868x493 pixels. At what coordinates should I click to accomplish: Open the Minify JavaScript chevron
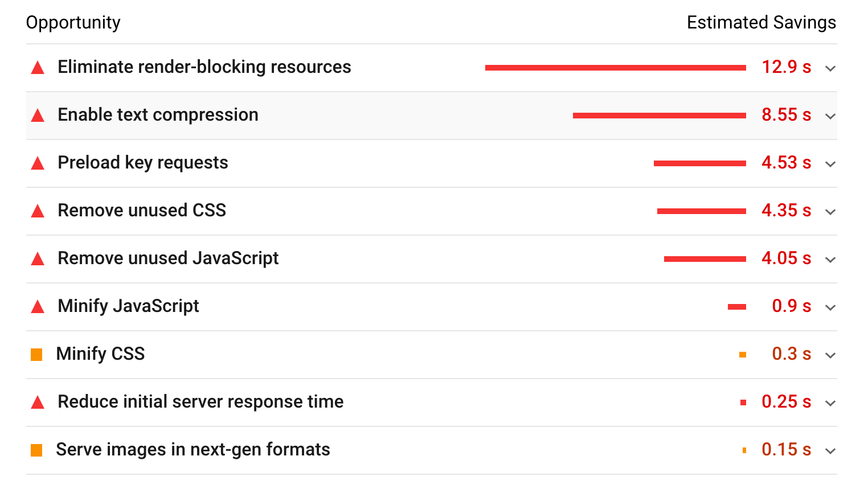[830, 307]
